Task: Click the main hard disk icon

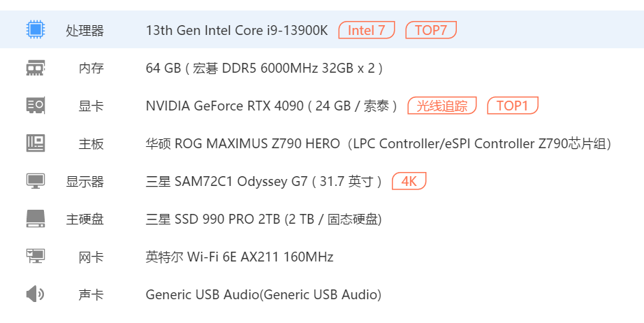Action: pyautogui.click(x=36, y=219)
